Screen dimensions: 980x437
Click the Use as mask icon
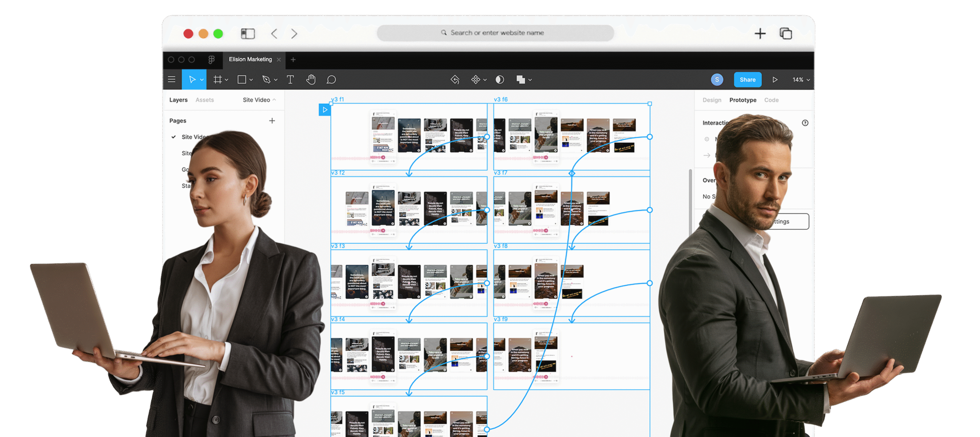click(x=500, y=79)
